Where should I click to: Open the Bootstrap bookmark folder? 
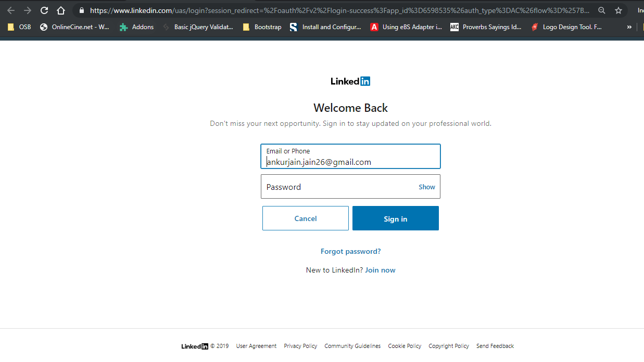coord(262,27)
